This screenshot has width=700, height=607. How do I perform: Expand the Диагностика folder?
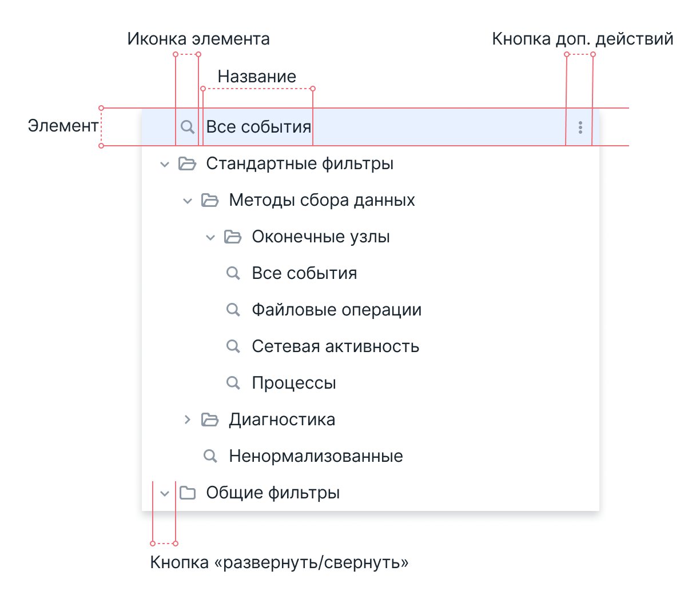pyautogui.click(x=188, y=420)
